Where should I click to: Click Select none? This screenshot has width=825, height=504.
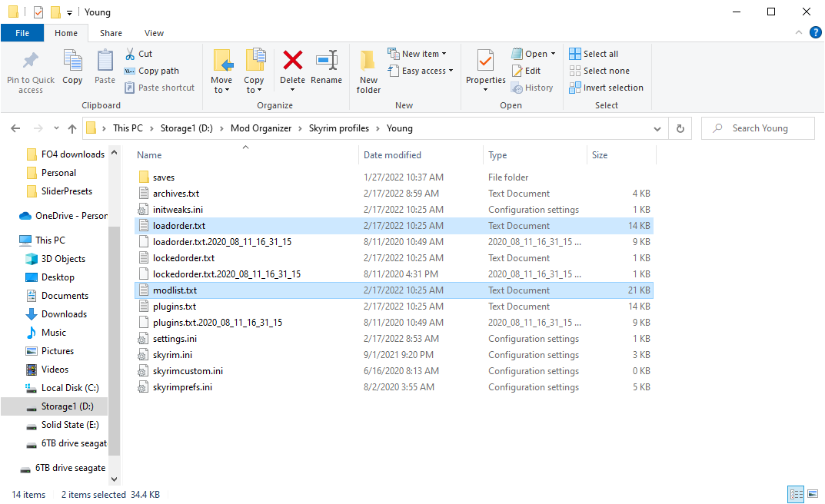(x=599, y=71)
